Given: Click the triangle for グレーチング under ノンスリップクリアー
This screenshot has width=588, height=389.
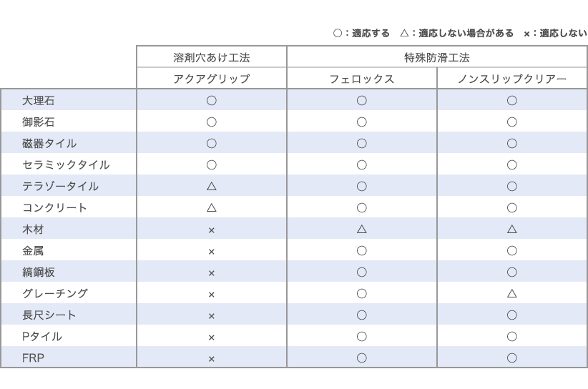Looking at the screenshot, I should point(512,293).
